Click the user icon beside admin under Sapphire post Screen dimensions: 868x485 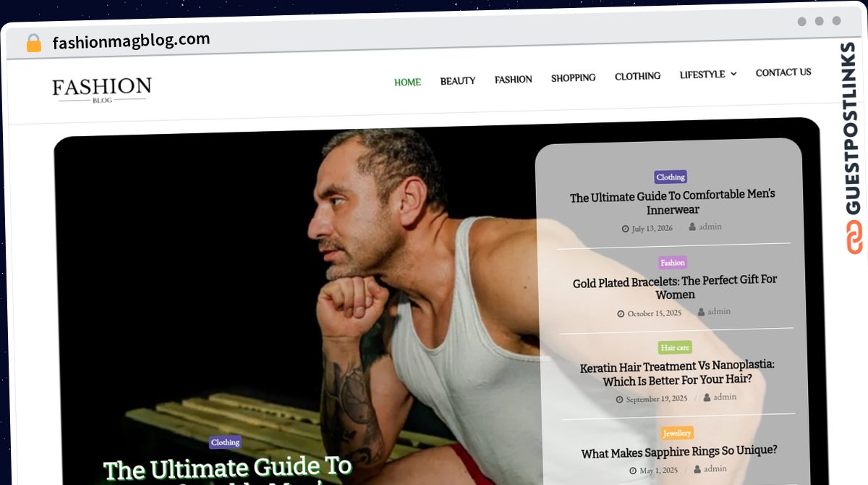click(697, 469)
